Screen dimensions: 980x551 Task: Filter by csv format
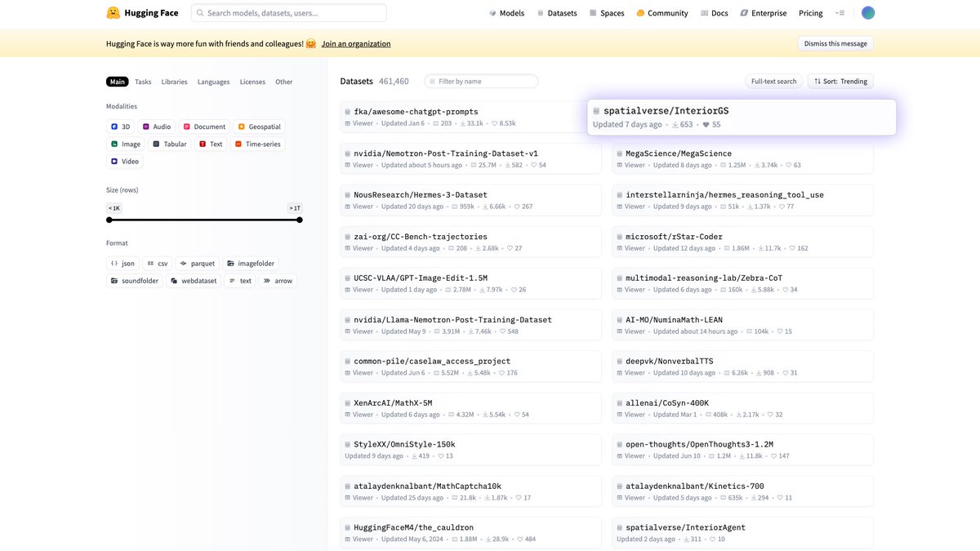tap(158, 264)
